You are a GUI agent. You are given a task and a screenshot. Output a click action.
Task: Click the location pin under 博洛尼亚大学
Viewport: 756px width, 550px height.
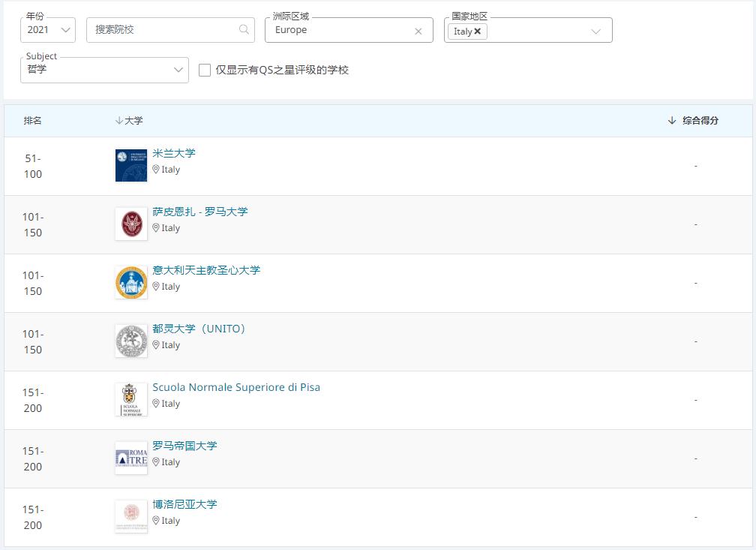156,520
